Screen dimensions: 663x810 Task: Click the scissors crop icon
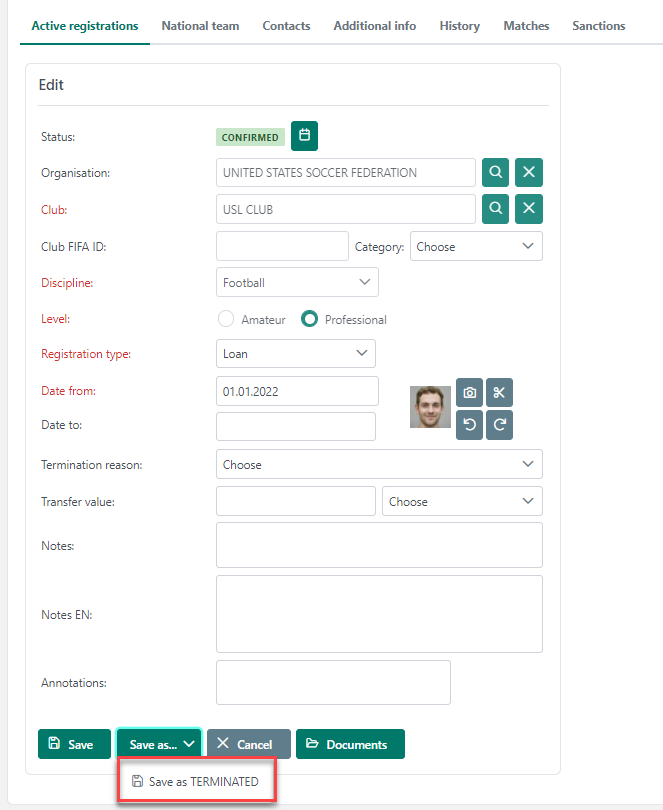pos(500,392)
